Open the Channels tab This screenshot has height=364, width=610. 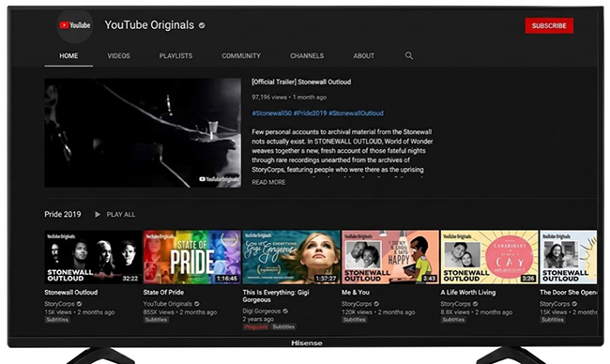tap(307, 56)
